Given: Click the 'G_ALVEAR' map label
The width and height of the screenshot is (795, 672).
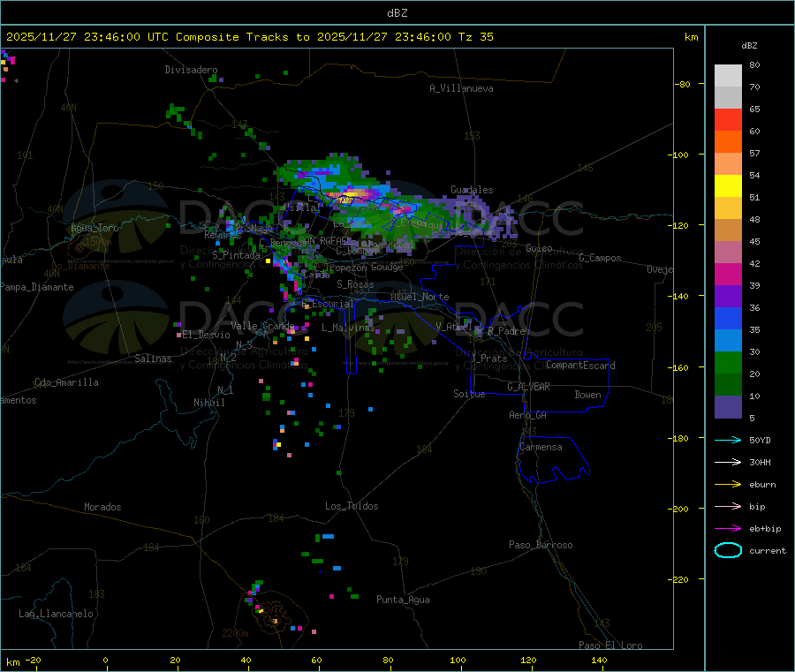Looking at the screenshot, I should [528, 387].
